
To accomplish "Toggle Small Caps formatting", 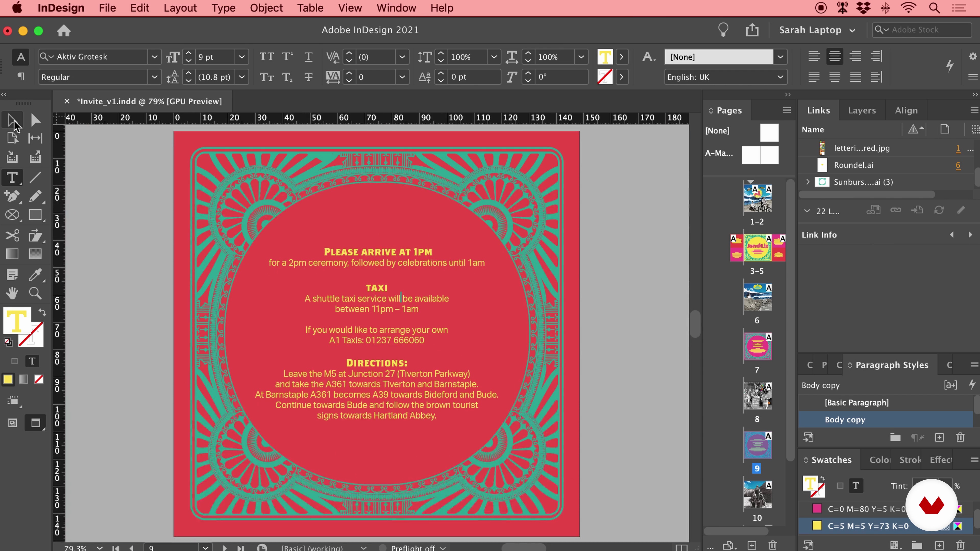I will [266, 77].
